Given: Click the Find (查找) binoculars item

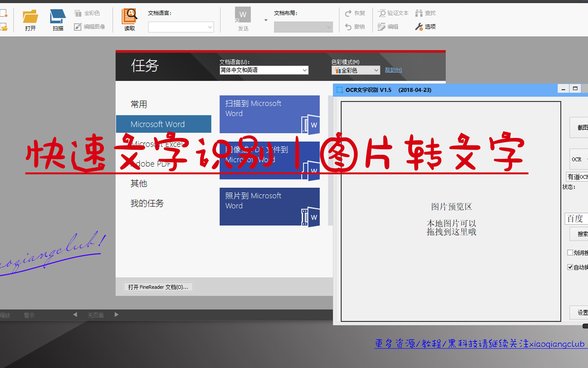Looking at the screenshot, I should point(425,13).
